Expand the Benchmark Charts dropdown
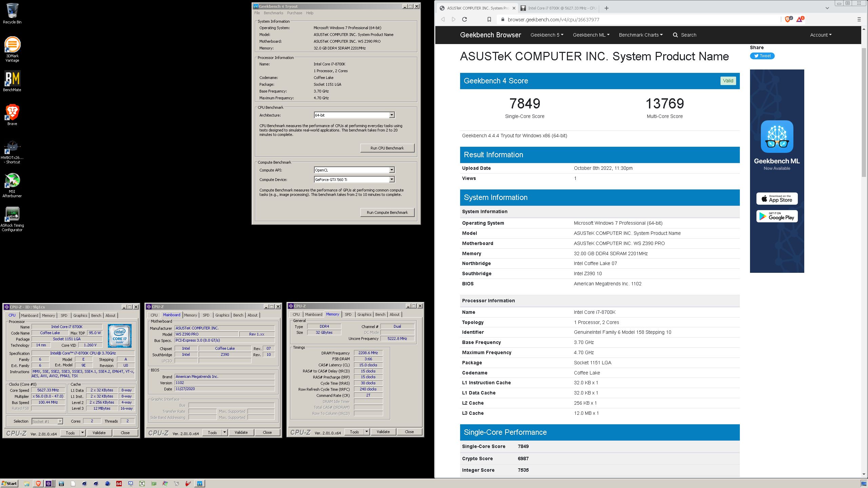This screenshot has height=488, width=868. [x=640, y=35]
